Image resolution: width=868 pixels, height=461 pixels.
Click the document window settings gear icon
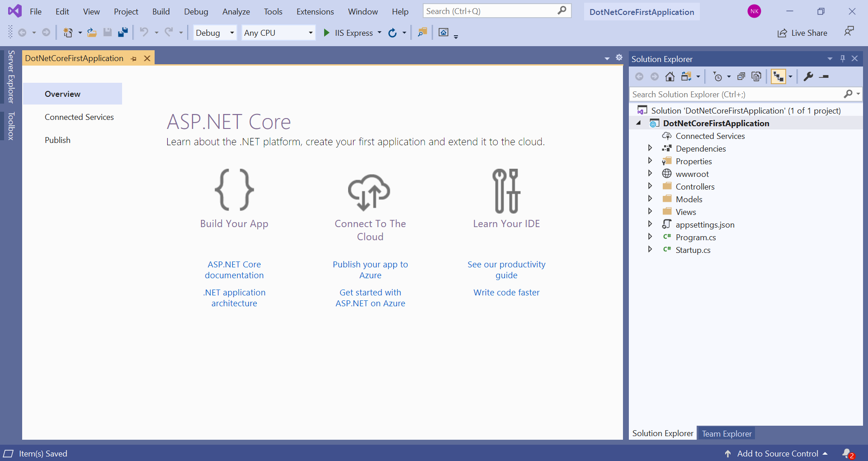coord(619,57)
